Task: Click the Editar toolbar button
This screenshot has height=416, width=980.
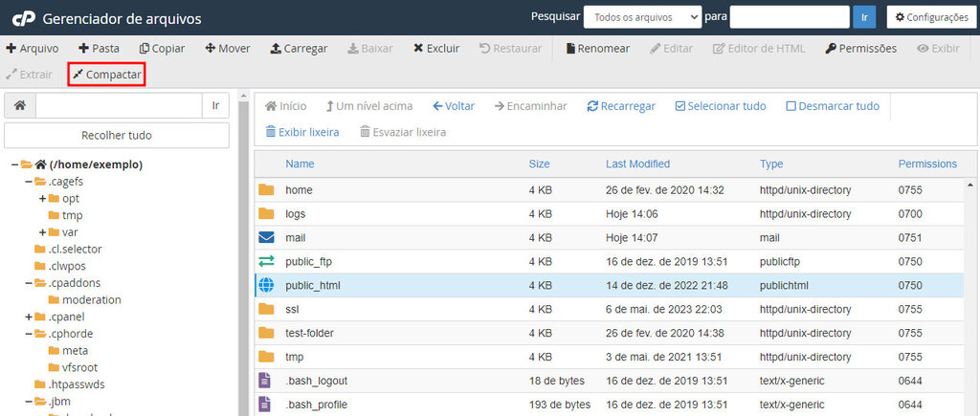Action: 671,48
